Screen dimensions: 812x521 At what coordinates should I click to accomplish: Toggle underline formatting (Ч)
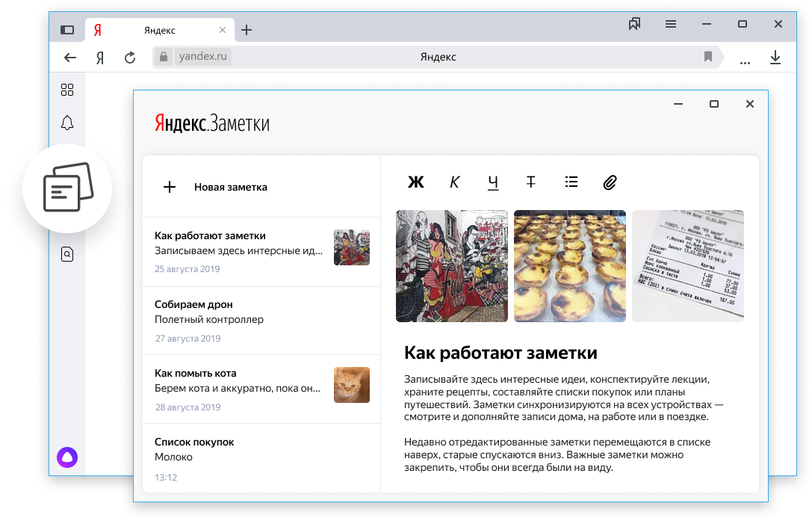coord(493,182)
